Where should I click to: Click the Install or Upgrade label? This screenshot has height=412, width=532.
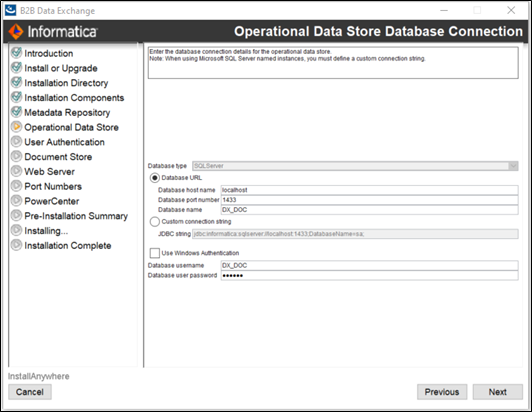pyautogui.click(x=61, y=68)
